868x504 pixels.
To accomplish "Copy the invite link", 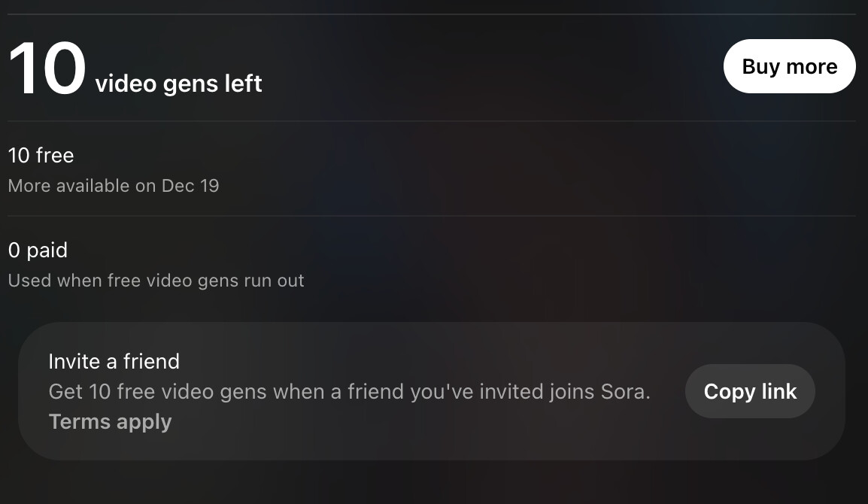I will (x=750, y=391).
